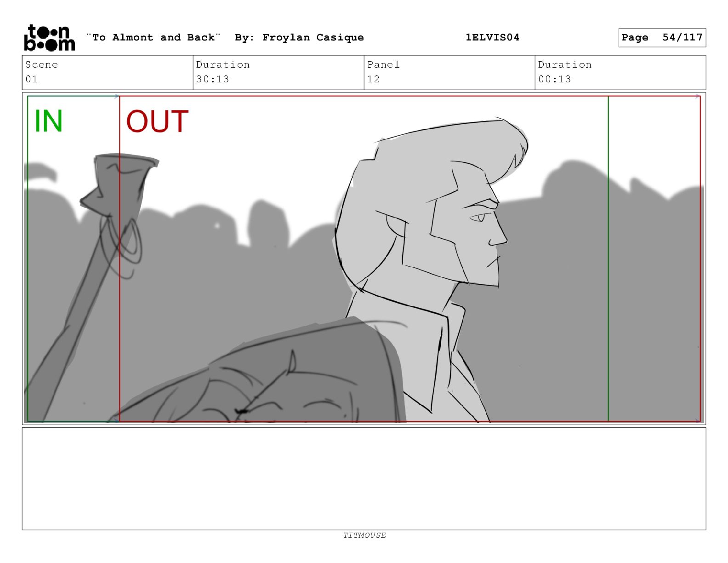Click the author name Froylan Casique
Screen dimensions: 728x563
(313, 38)
